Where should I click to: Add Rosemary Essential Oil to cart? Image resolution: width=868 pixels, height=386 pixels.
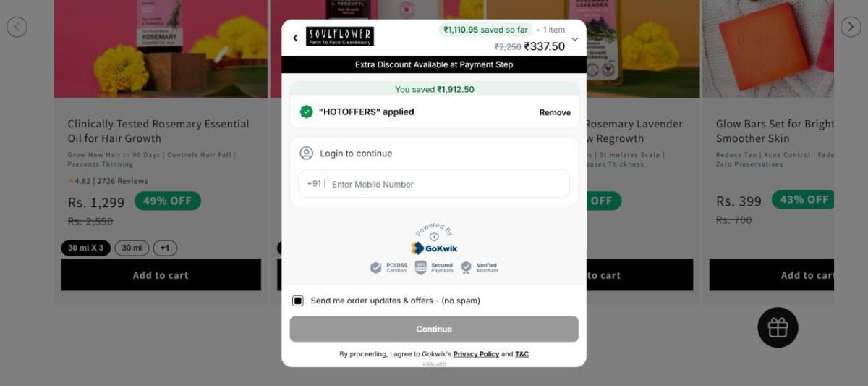(161, 275)
